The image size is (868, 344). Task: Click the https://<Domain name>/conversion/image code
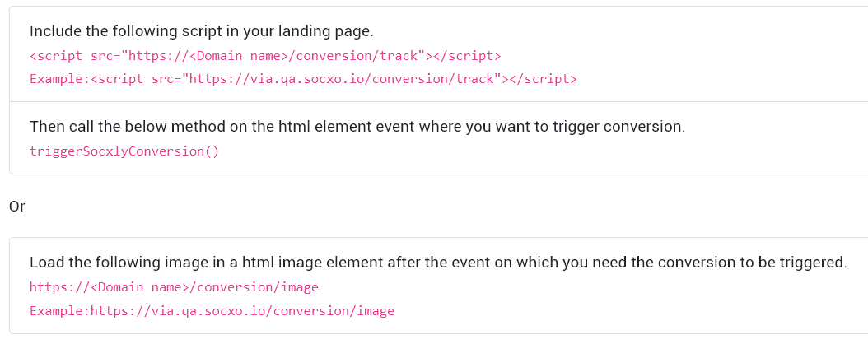174,287
